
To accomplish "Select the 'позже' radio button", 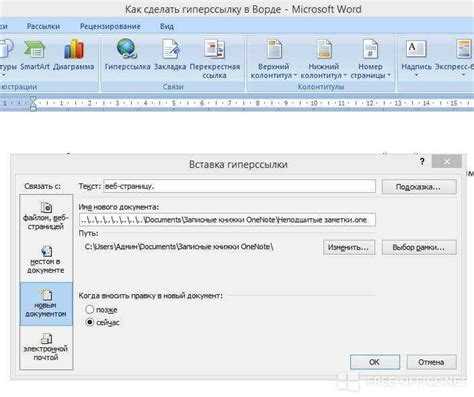I will pos(89,310).
